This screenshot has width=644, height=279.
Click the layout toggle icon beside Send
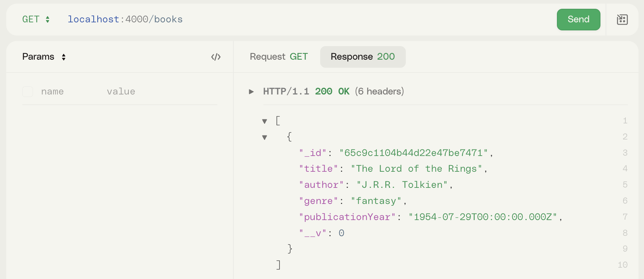pos(622,19)
